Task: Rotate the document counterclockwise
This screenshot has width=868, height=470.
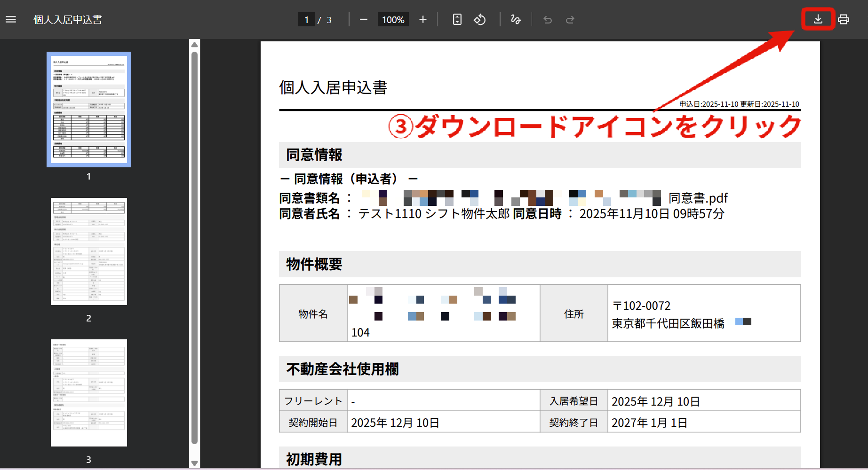Action: (479, 19)
